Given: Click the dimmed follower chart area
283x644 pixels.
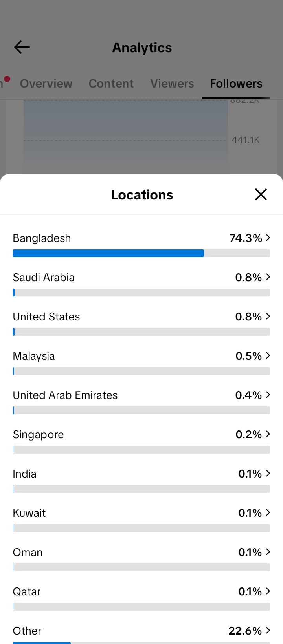Looking at the screenshot, I should click(126, 137).
